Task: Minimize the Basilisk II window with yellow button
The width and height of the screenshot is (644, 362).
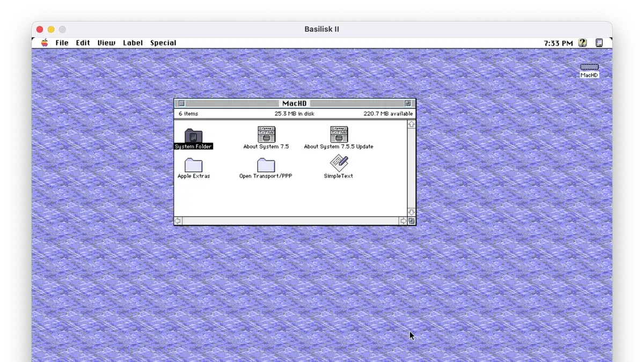Action: pyautogui.click(x=51, y=29)
